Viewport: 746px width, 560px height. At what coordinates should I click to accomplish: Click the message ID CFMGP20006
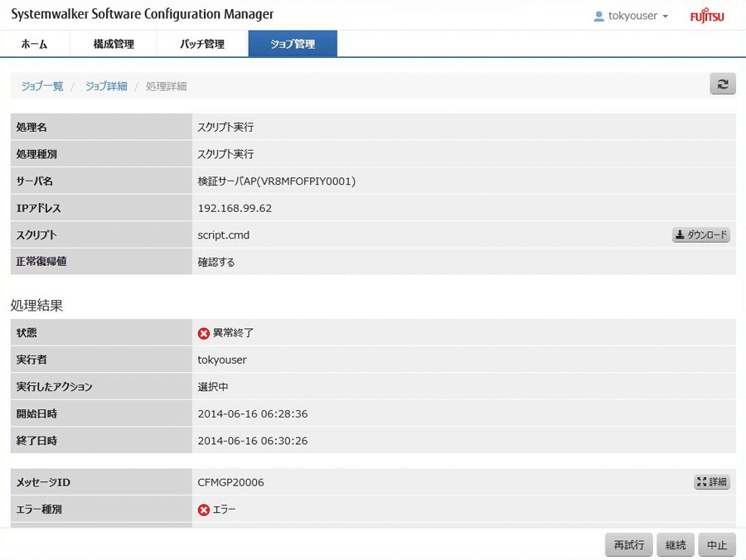[230, 482]
